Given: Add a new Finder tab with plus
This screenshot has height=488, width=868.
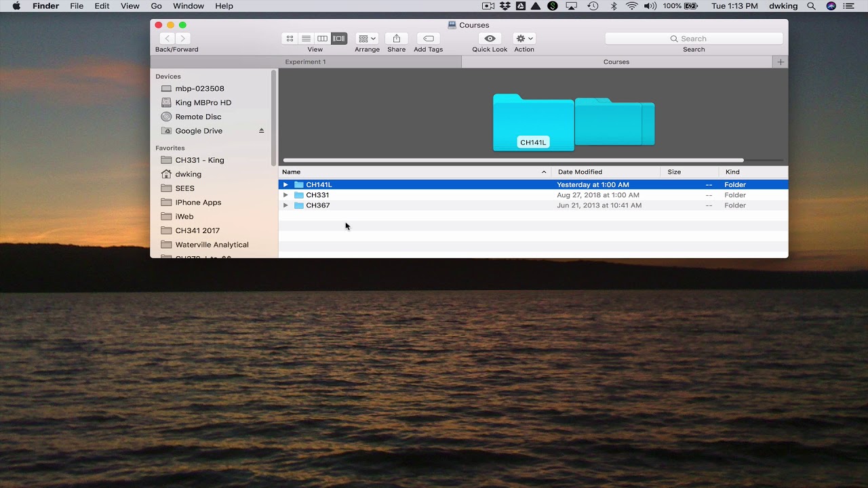Looking at the screenshot, I should (x=781, y=62).
